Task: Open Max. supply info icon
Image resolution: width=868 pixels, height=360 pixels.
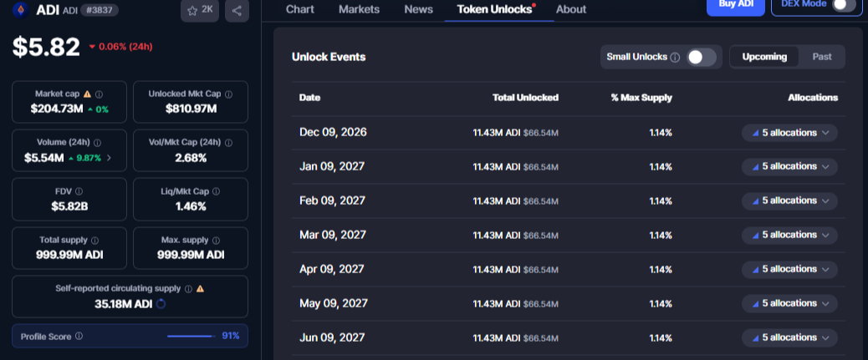Action: (216, 240)
